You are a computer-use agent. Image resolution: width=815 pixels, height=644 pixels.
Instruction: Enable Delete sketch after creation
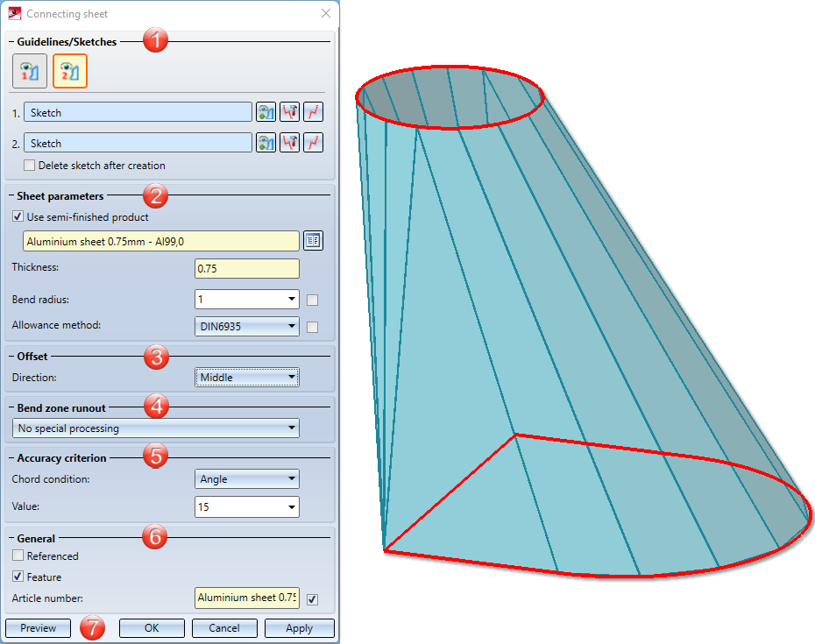(30, 166)
